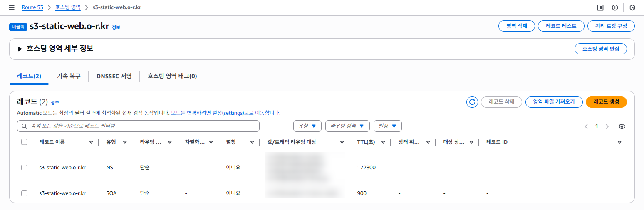The width and height of the screenshot is (644, 210).
Task: Click the refresh records icon
Action: click(x=472, y=102)
